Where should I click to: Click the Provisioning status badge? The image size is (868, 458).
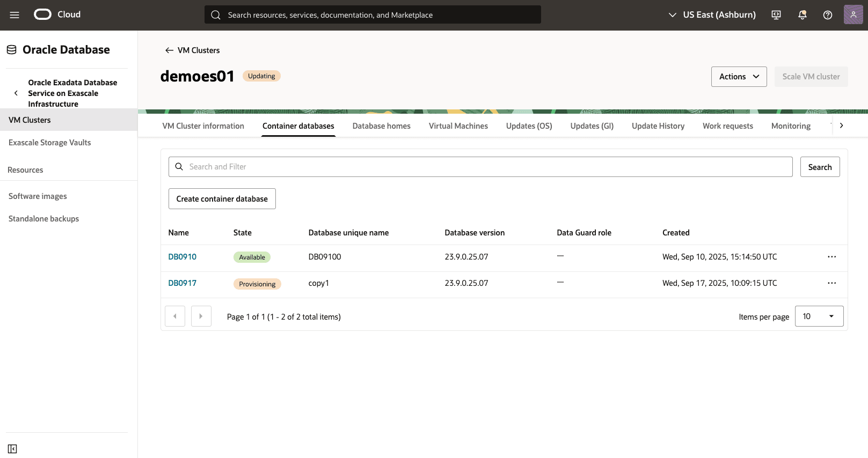[x=257, y=284]
